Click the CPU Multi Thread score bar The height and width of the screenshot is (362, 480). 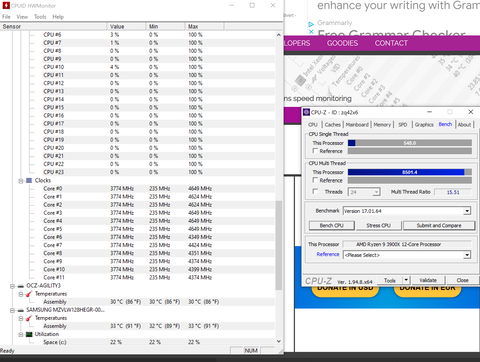click(x=410, y=172)
